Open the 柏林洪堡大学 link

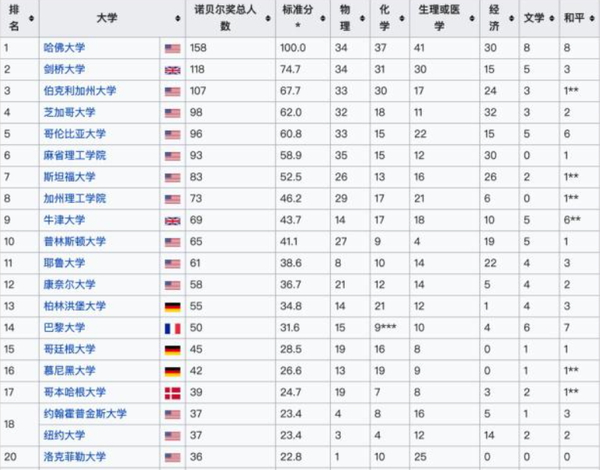[75, 306]
